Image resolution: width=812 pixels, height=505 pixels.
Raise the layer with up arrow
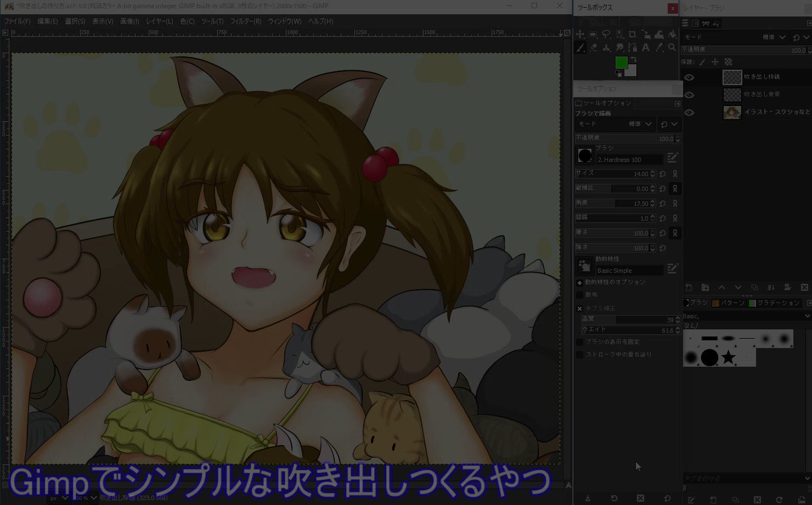coord(722,288)
